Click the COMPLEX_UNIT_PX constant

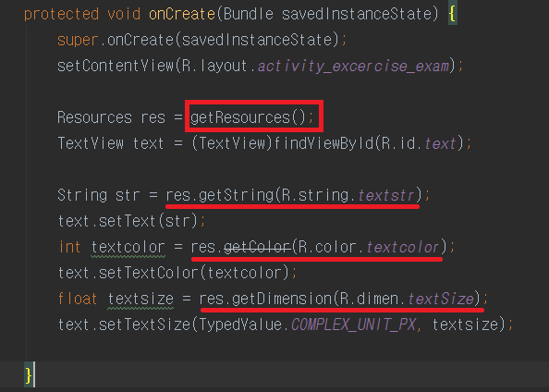pyautogui.click(x=353, y=325)
